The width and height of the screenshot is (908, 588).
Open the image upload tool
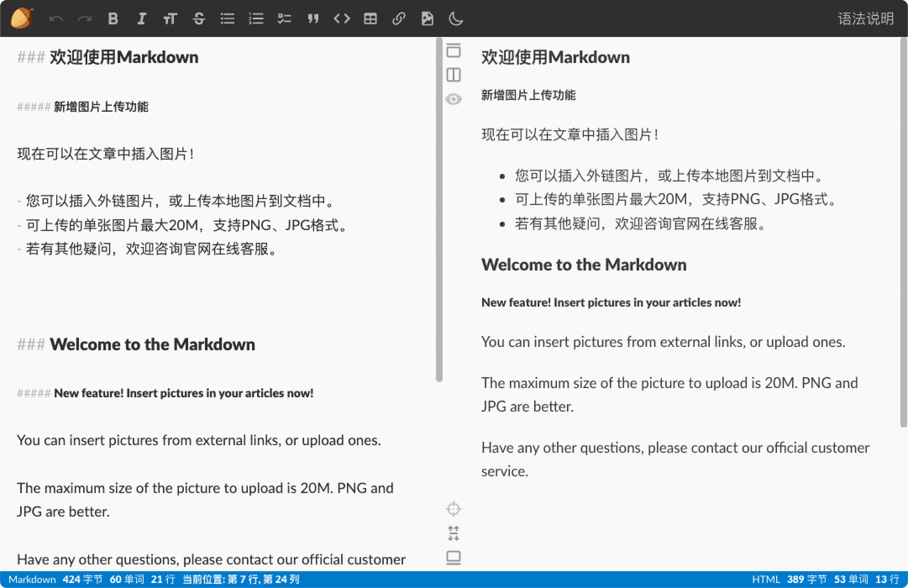(x=427, y=18)
